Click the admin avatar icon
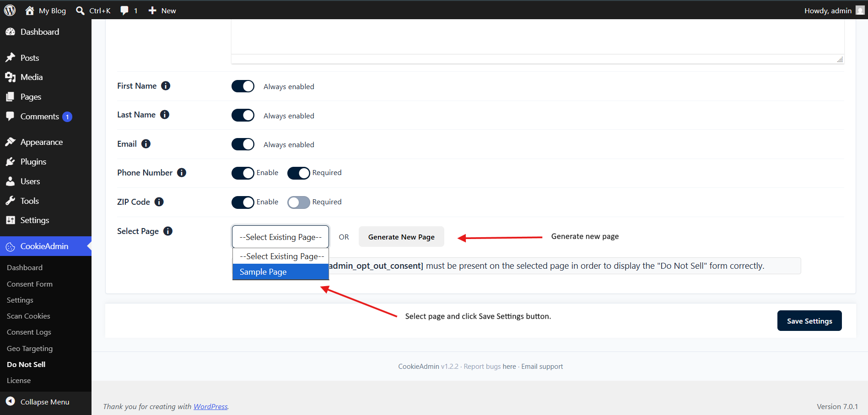 click(x=860, y=11)
